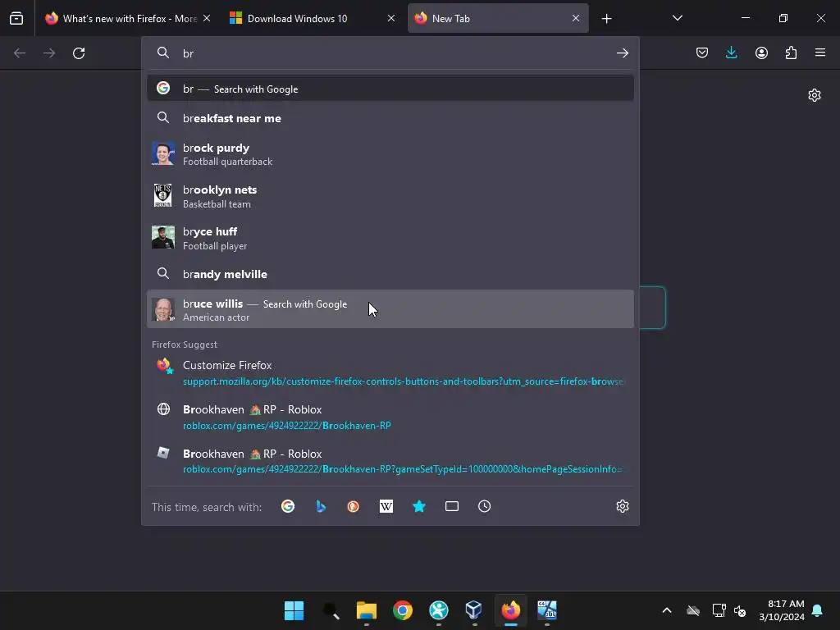Screen dimensions: 840x630
Task: Choose 'breakfast near me' suggestion
Action: [390, 118]
